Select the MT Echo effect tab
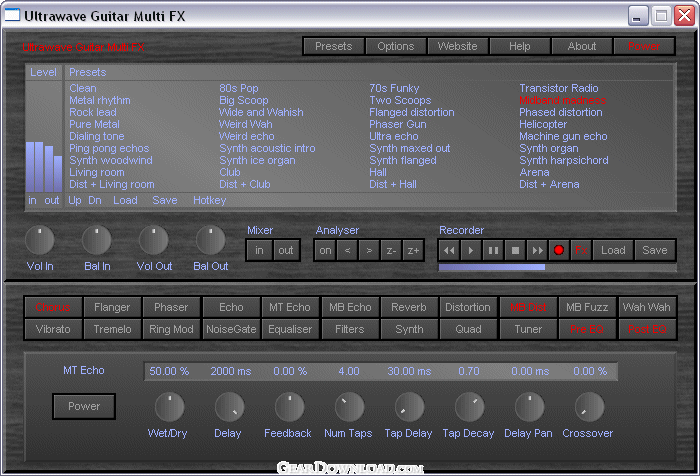The height and width of the screenshot is (476, 700). click(290, 307)
